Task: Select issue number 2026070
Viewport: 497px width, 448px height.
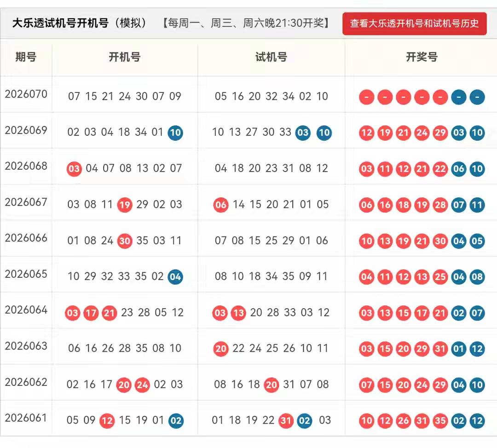Action: [26, 94]
